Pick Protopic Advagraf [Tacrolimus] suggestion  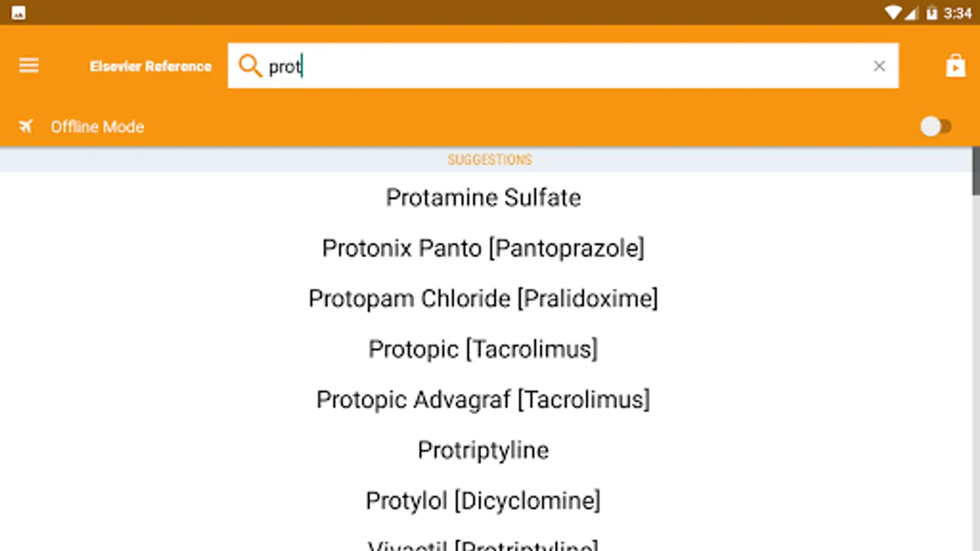point(483,400)
